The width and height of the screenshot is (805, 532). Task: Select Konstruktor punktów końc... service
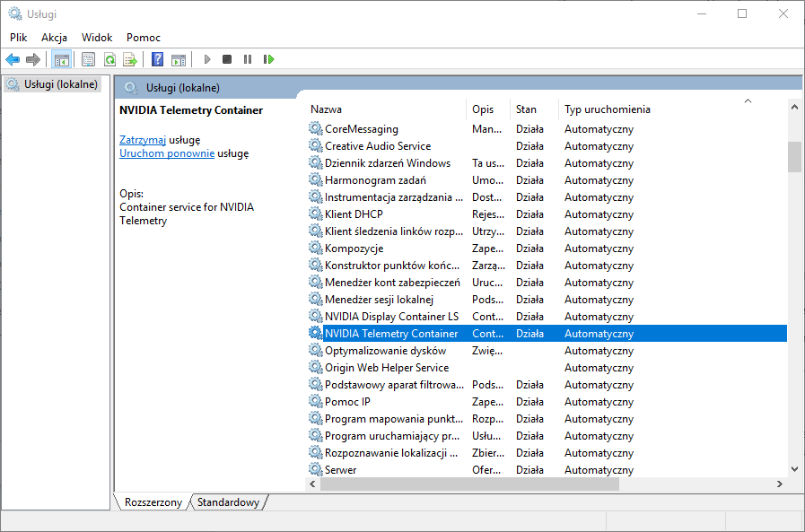(x=547, y=266)
